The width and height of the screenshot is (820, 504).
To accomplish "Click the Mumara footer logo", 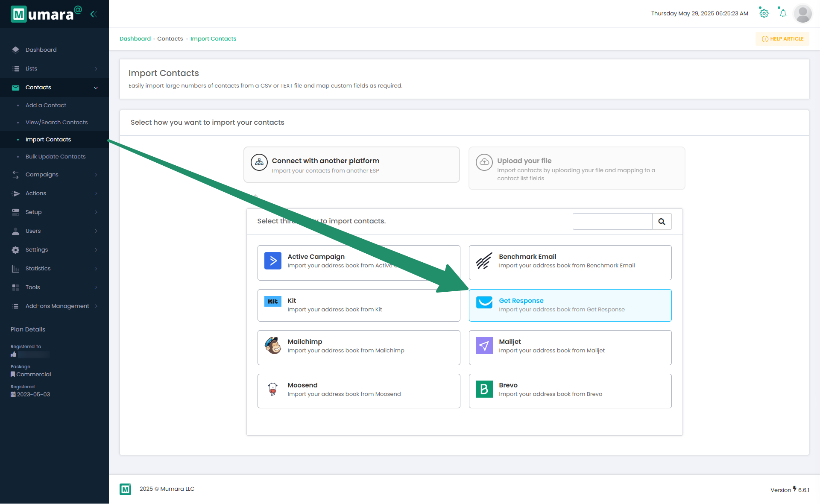I will 125,489.
